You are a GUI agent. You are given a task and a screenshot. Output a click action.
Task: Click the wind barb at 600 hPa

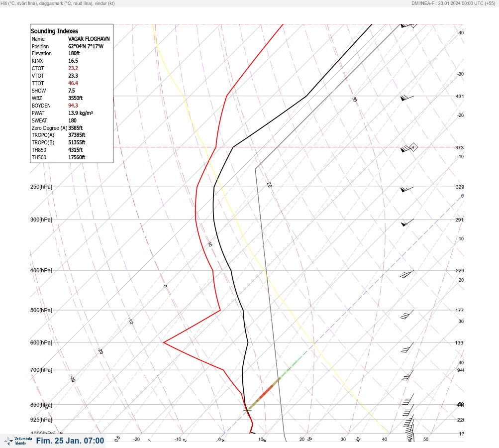coord(407,347)
